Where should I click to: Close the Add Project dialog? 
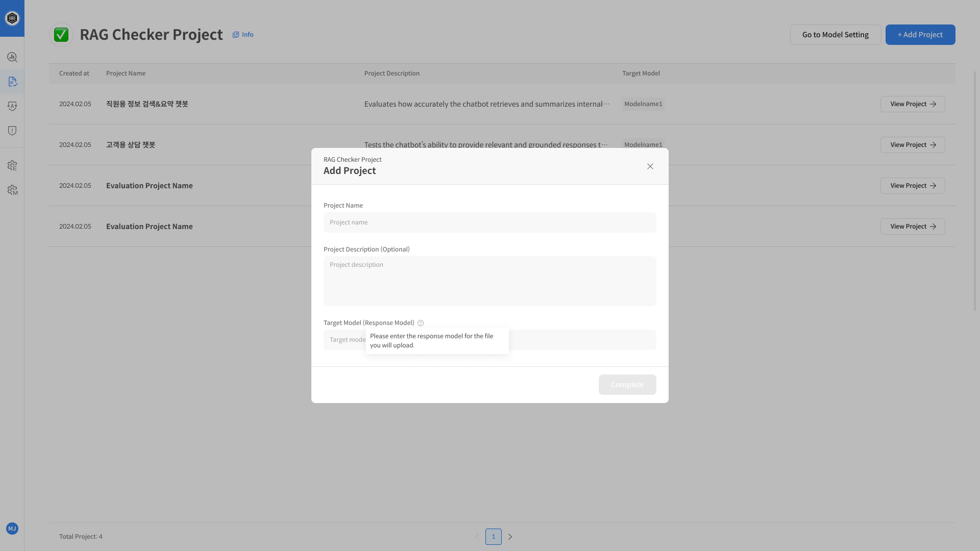(x=650, y=166)
